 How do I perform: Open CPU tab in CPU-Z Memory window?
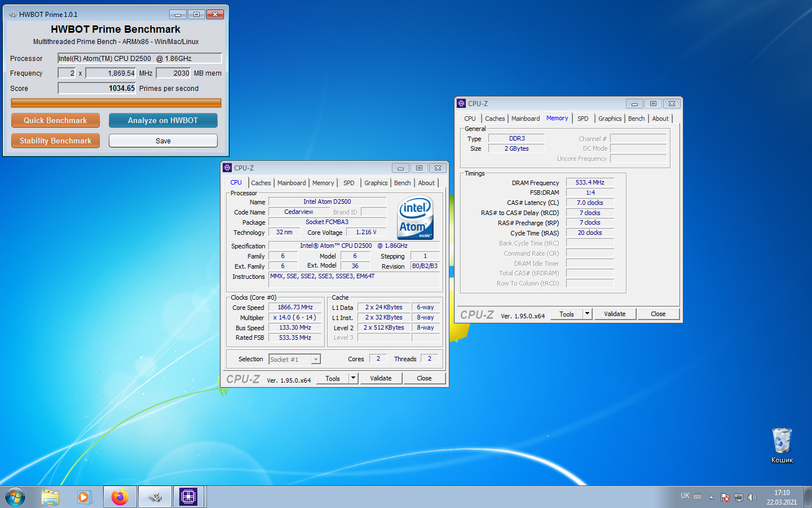(470, 119)
